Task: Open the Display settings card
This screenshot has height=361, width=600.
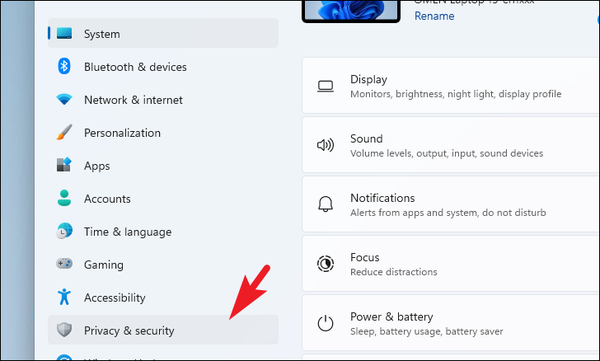Action: pos(451,86)
